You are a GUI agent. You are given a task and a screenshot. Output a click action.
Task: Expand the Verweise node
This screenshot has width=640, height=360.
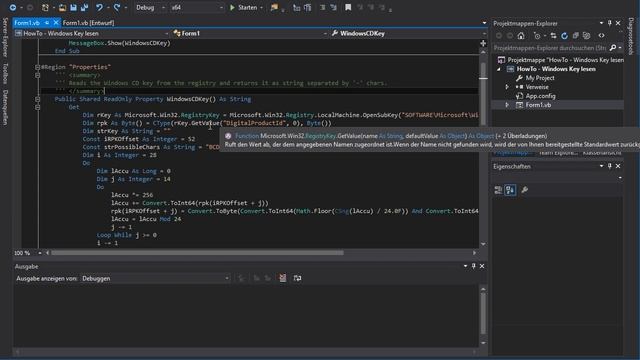[x=507, y=87]
